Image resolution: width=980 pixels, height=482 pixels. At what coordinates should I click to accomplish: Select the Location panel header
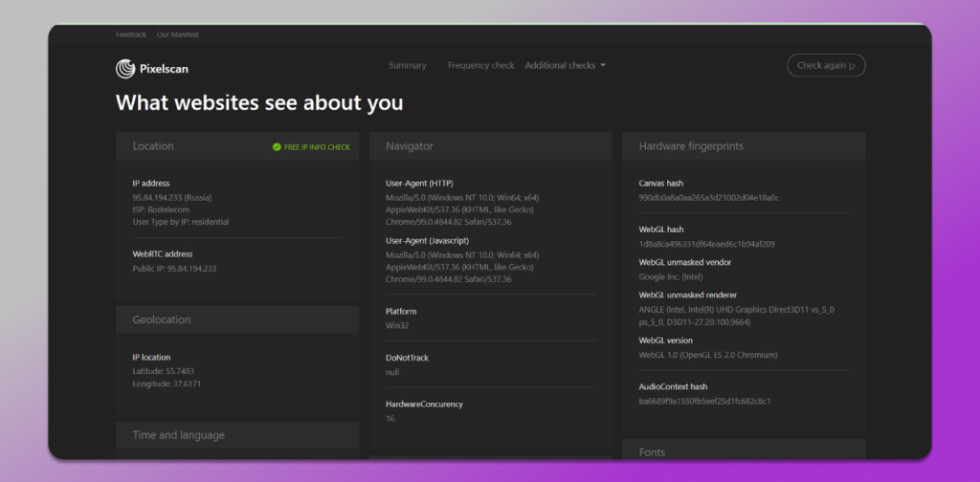[x=153, y=146]
